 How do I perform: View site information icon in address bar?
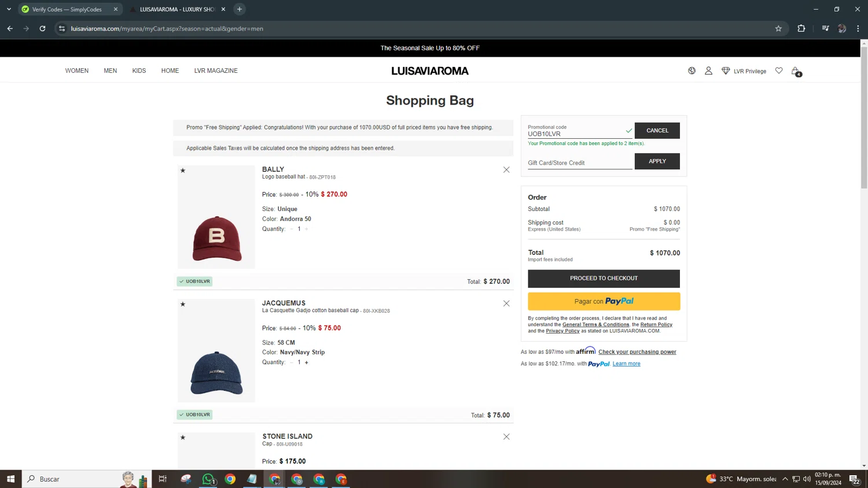coord(62,28)
